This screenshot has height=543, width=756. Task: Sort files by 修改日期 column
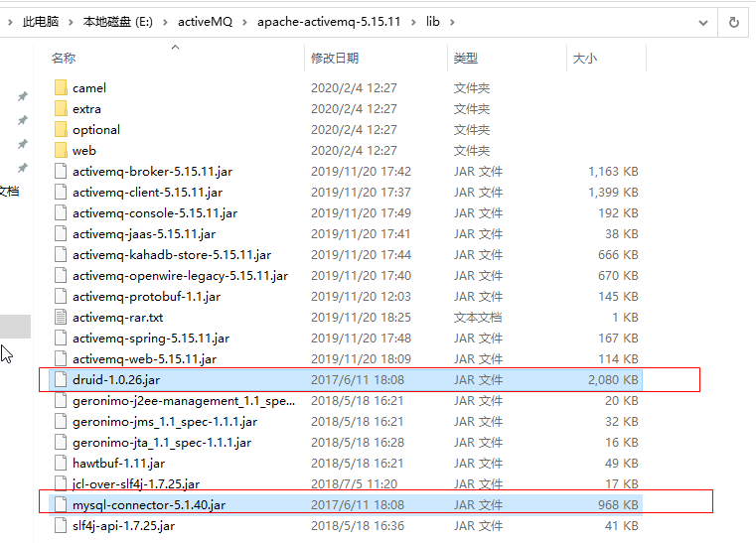tap(335, 59)
